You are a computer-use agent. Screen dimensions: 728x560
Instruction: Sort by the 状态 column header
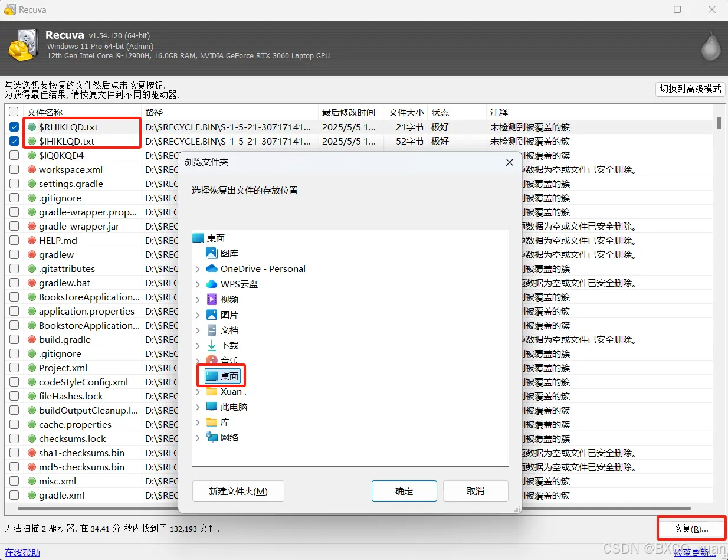457,112
